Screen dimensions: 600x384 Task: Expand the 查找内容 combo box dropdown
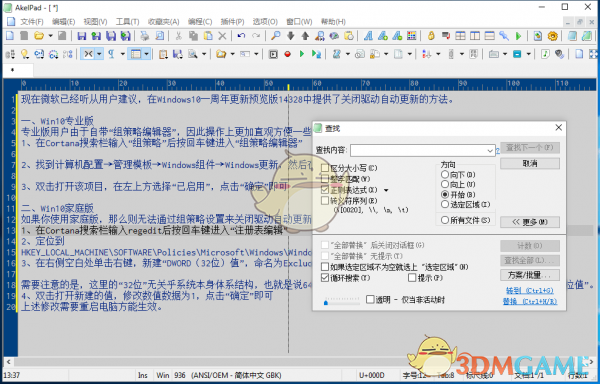490,151
